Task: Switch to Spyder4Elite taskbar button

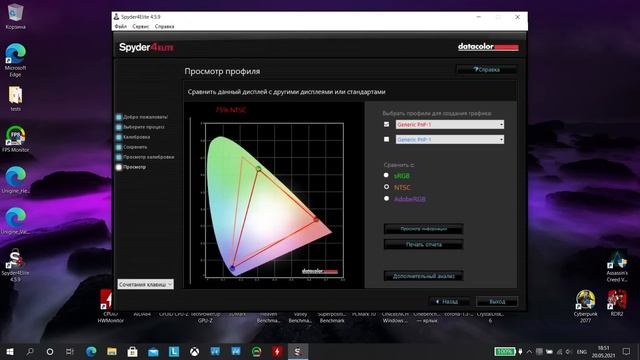Action: 298,351
